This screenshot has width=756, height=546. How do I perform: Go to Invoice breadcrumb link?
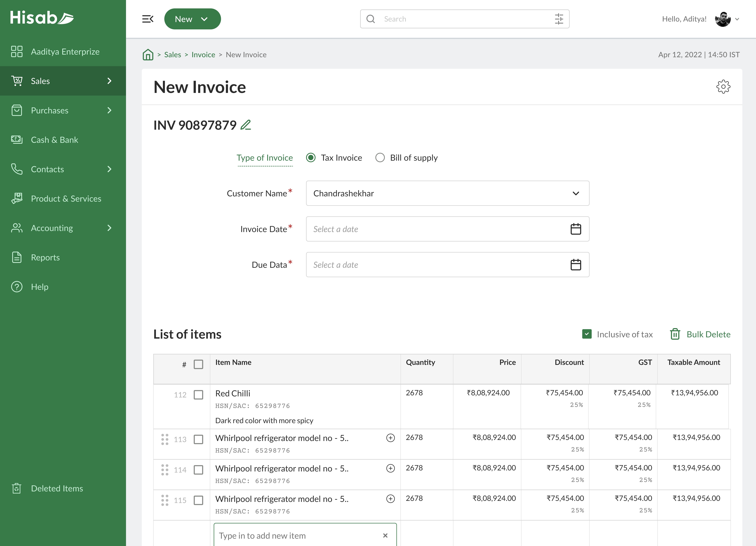click(x=203, y=55)
